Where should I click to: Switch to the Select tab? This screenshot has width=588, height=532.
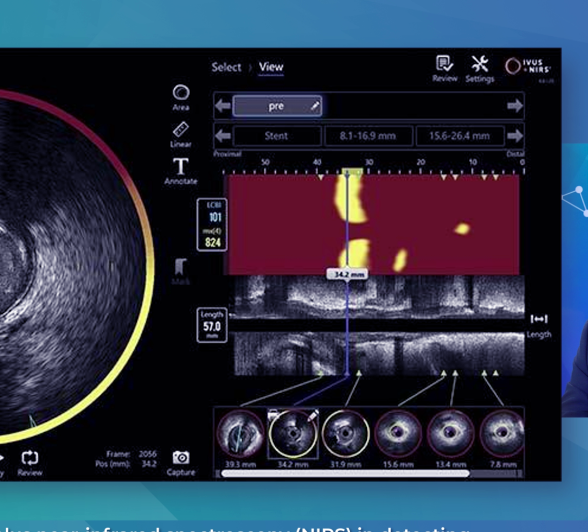(x=226, y=67)
